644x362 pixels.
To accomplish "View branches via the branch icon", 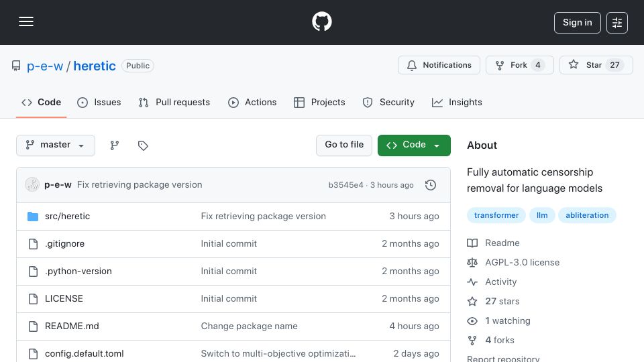I will click(x=115, y=145).
